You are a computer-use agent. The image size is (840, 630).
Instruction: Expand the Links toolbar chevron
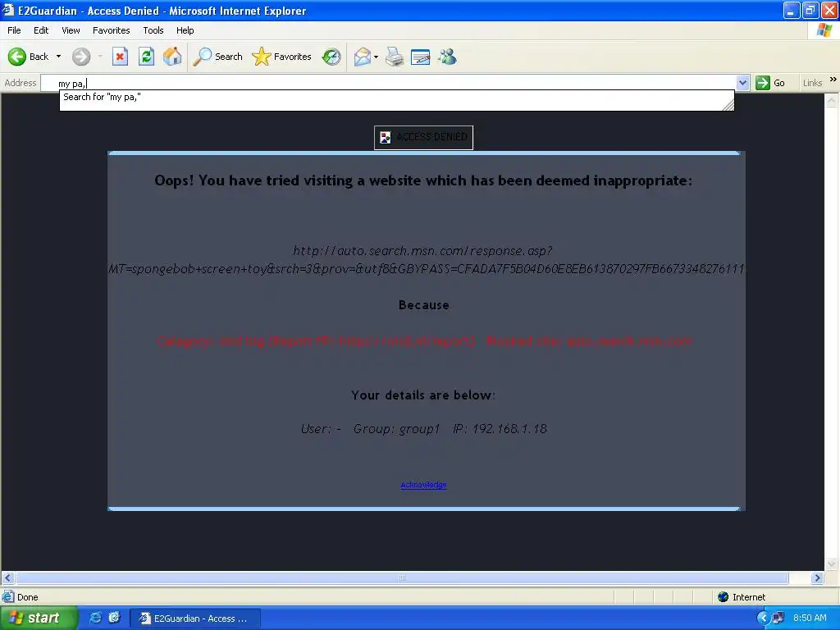(833, 80)
